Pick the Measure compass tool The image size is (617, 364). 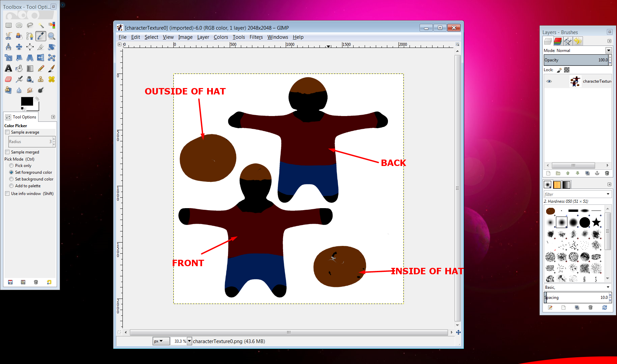[x=8, y=47]
